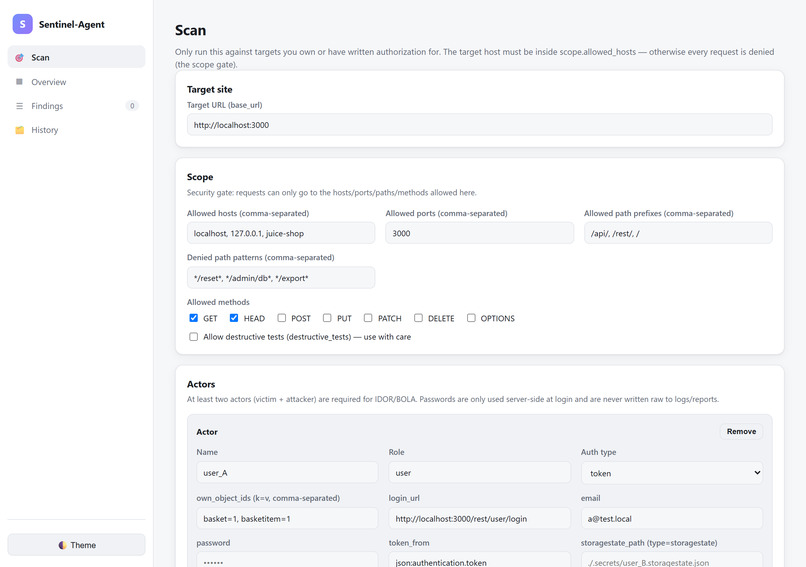The width and height of the screenshot is (806, 567).
Task: Edit the actor Name field user_A
Action: [287, 473]
